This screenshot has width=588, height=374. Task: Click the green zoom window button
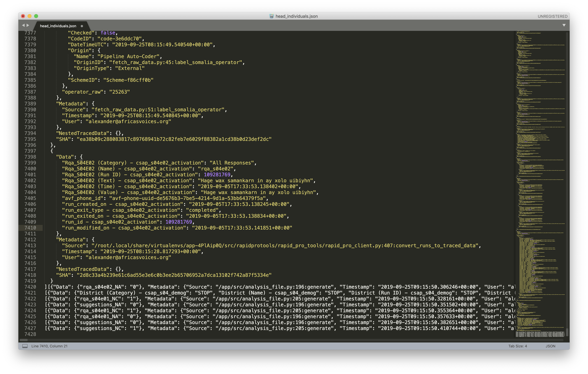pos(36,16)
